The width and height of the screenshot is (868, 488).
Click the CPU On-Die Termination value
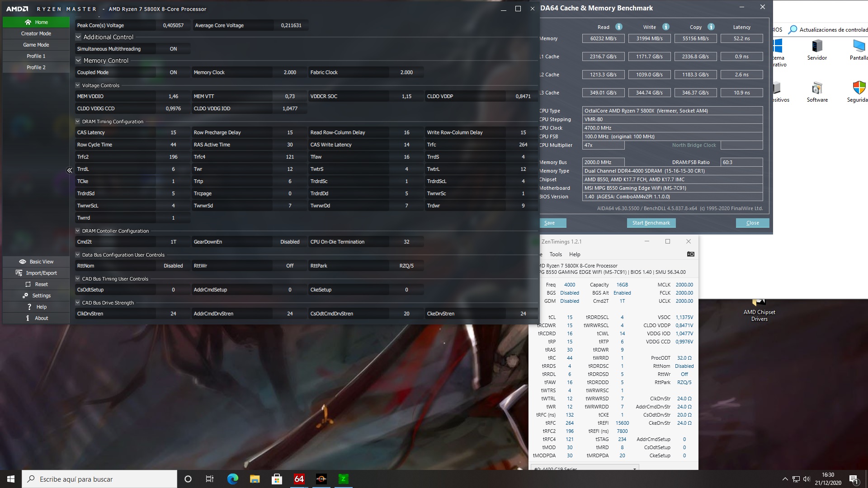pyautogui.click(x=406, y=242)
